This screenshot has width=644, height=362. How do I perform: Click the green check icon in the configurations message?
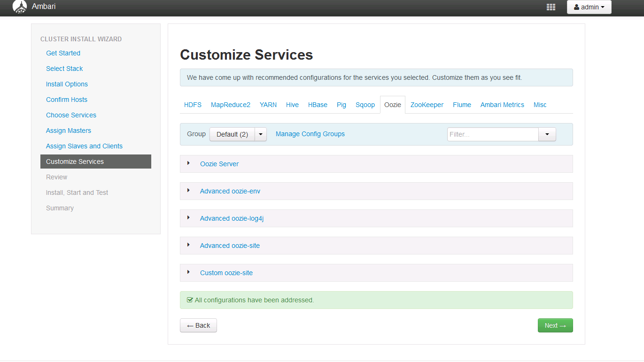190,300
